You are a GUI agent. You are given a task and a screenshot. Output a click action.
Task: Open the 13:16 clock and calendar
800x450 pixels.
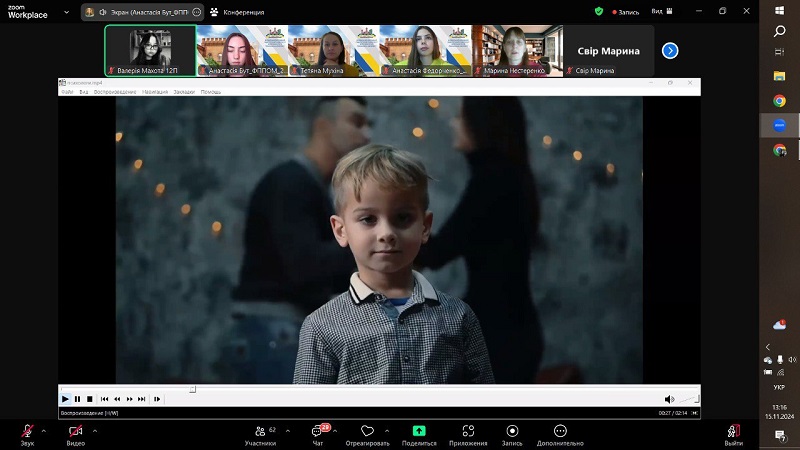779,412
